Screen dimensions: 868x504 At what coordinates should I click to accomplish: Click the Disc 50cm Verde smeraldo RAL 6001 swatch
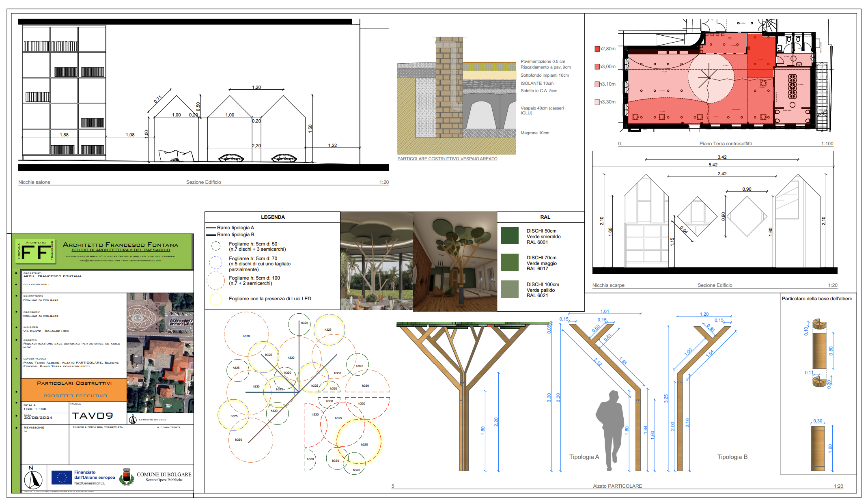click(x=510, y=236)
